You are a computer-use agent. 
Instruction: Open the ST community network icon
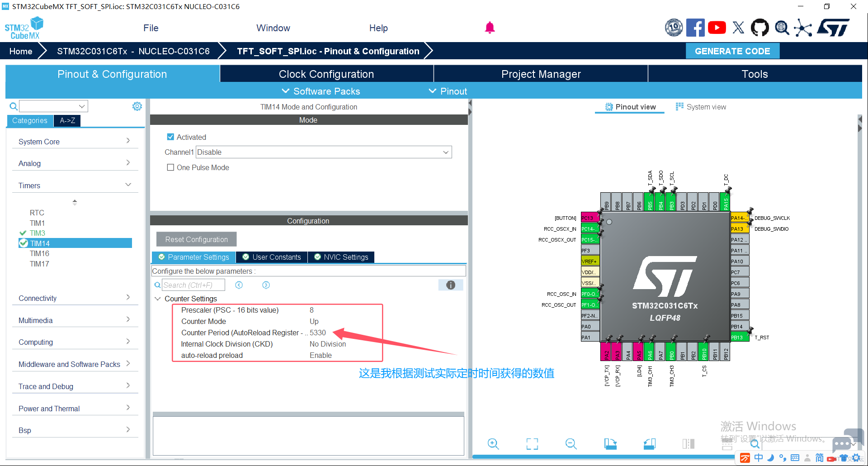pos(803,28)
